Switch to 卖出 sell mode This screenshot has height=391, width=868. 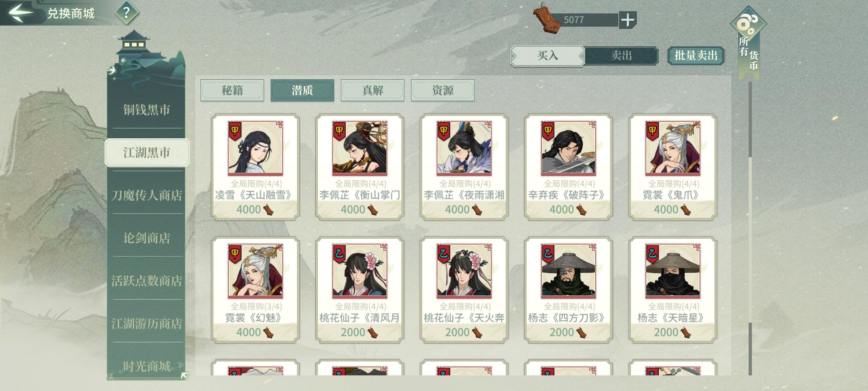point(621,56)
